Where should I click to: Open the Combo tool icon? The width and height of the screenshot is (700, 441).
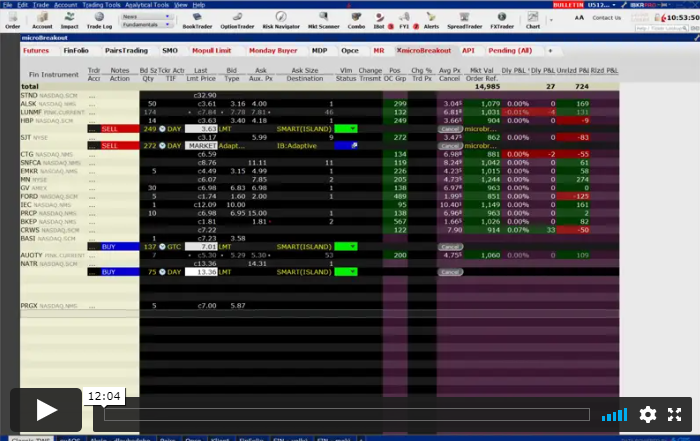[x=356, y=21]
